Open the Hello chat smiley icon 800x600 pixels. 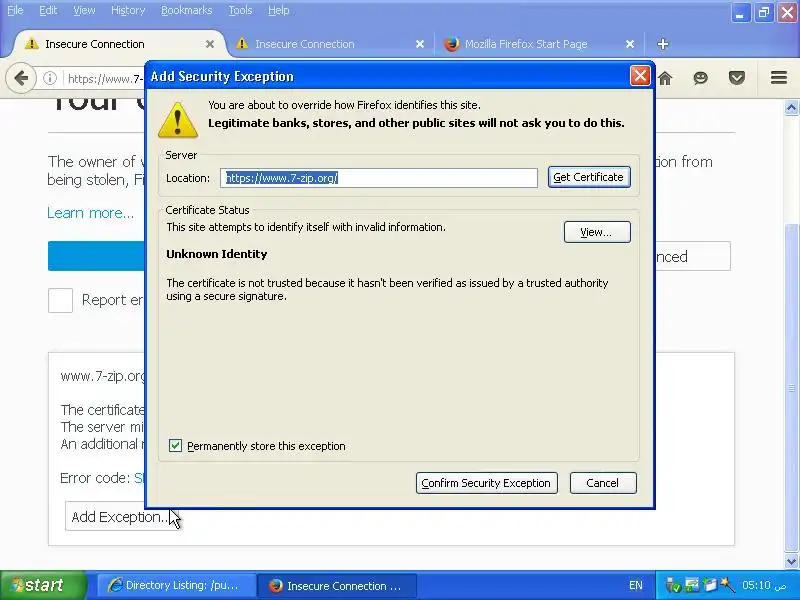701,78
